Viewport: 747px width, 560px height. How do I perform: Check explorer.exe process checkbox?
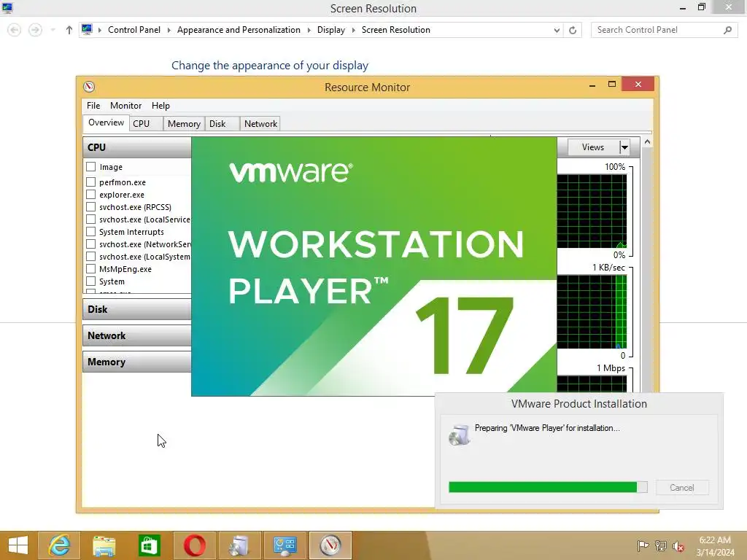point(91,194)
